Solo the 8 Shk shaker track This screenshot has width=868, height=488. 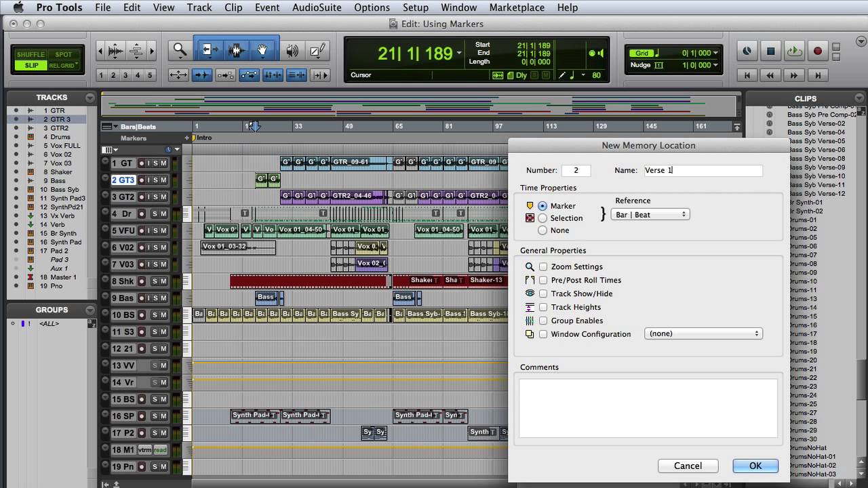tap(154, 281)
